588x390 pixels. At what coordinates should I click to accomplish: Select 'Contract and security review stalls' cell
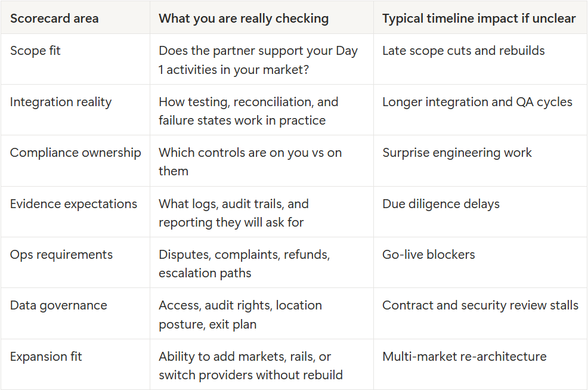coord(480,305)
